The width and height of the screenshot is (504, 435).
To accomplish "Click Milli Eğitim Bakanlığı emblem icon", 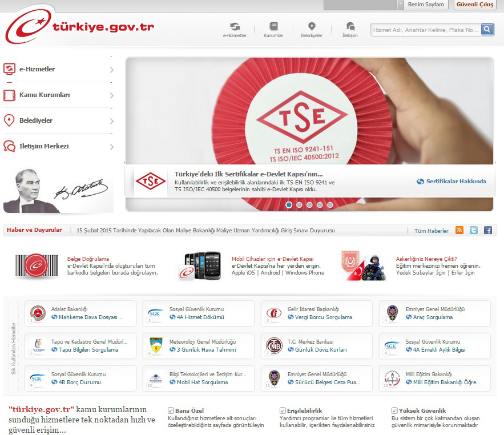I will [392, 378].
